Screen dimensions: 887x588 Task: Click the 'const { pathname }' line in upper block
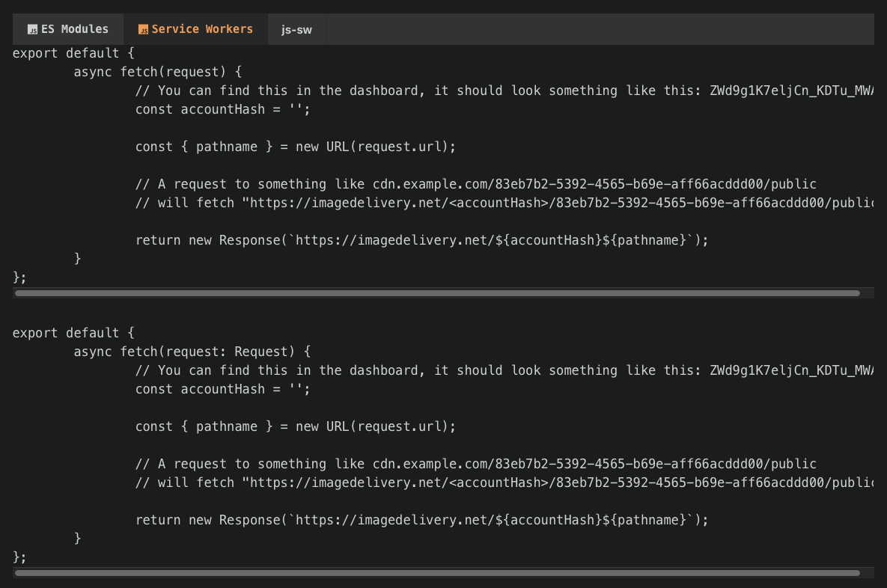point(295,147)
